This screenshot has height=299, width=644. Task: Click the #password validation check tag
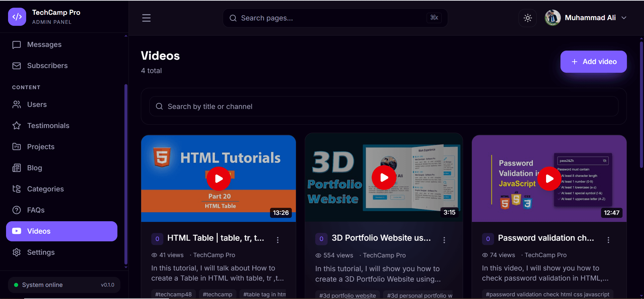(548, 294)
